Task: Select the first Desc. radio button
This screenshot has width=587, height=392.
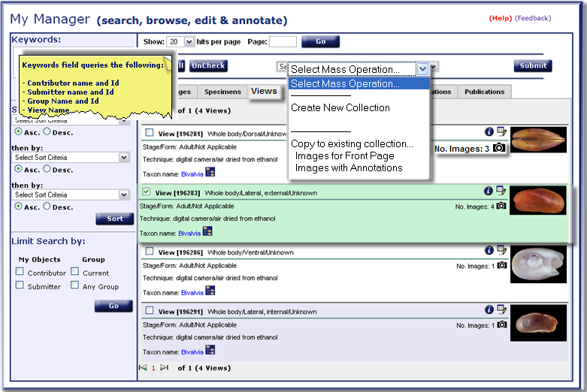Action: tap(47, 131)
